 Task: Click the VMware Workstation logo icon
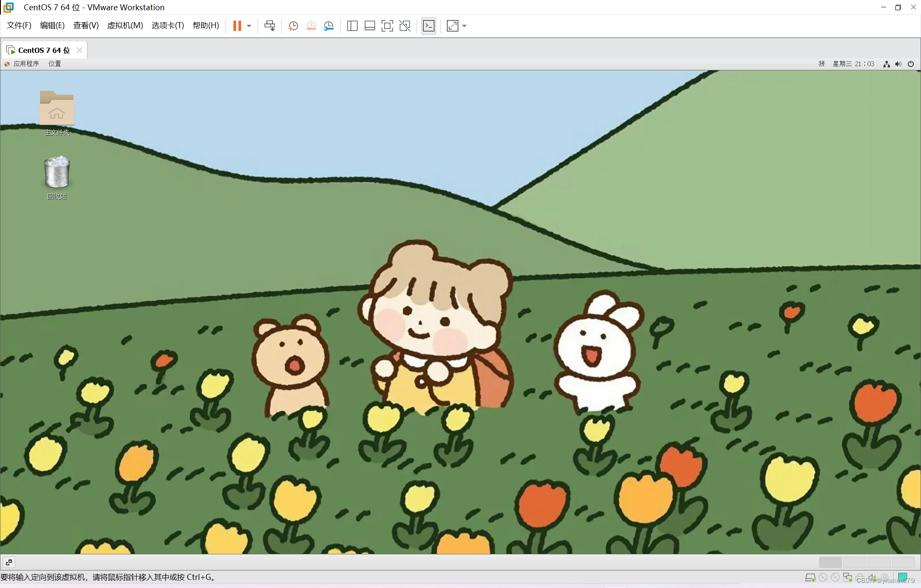pos(8,7)
